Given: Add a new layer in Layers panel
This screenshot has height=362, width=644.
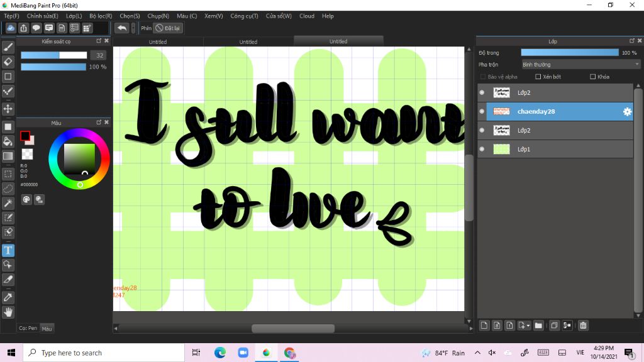Looking at the screenshot, I should (484, 326).
